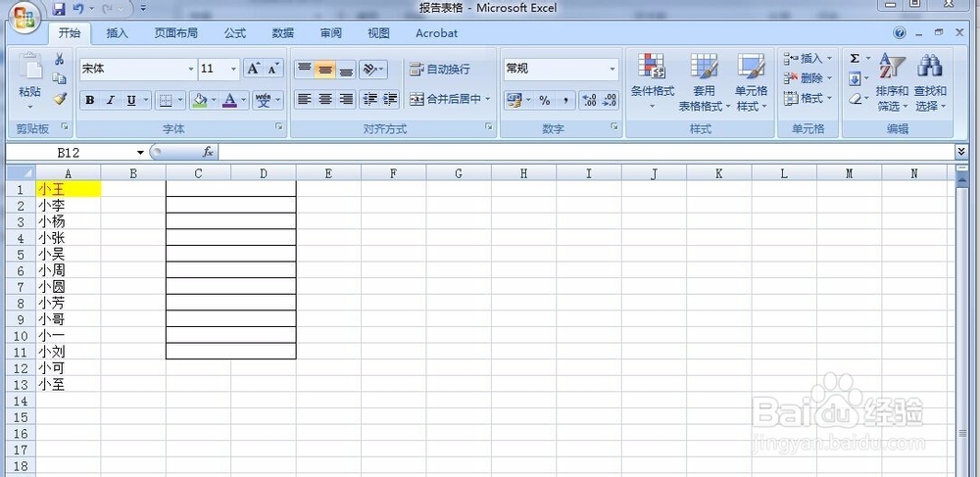
Task: Toggle middle vertical alignment
Action: [325, 69]
